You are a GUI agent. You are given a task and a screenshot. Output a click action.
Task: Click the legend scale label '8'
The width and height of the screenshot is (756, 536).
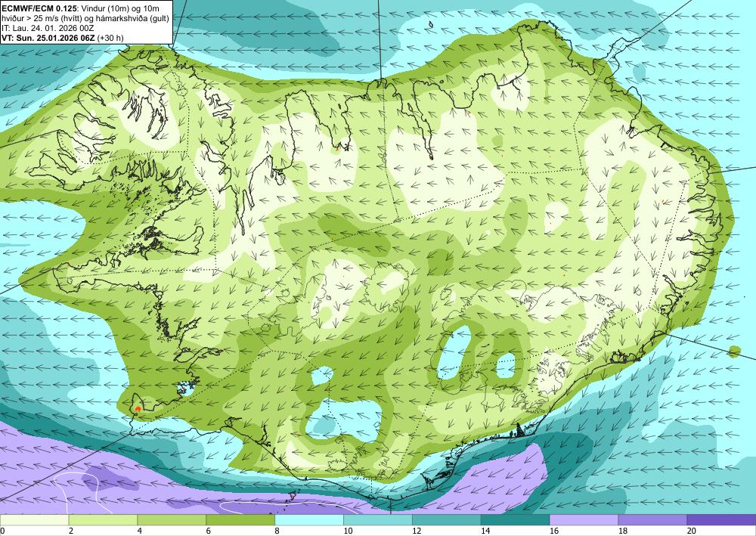(277, 531)
